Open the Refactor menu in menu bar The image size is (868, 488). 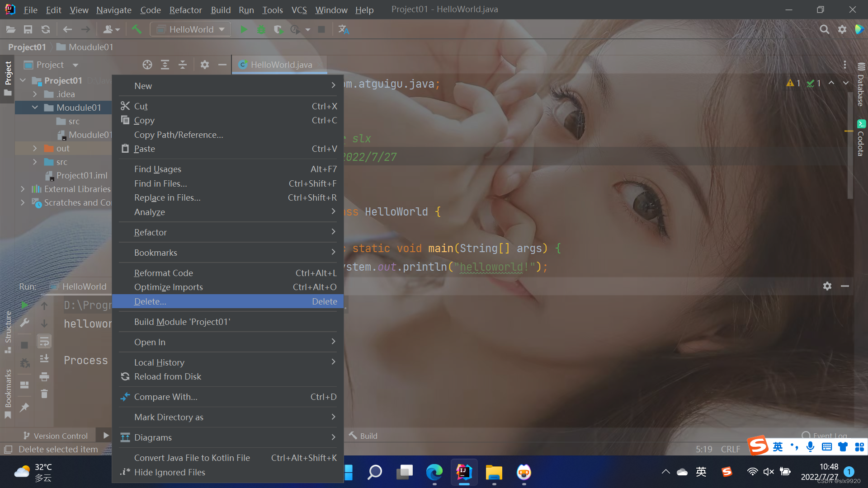185,9
